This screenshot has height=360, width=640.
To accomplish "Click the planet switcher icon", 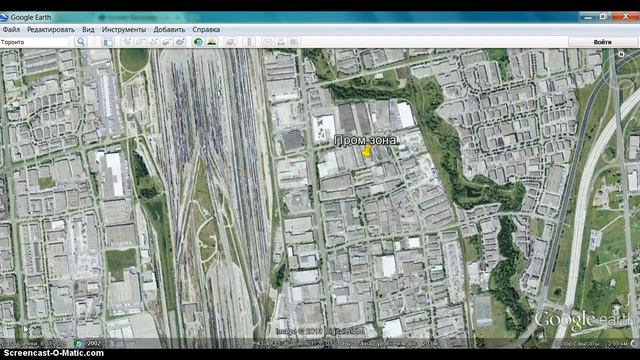I will pyautogui.click(x=230, y=42).
